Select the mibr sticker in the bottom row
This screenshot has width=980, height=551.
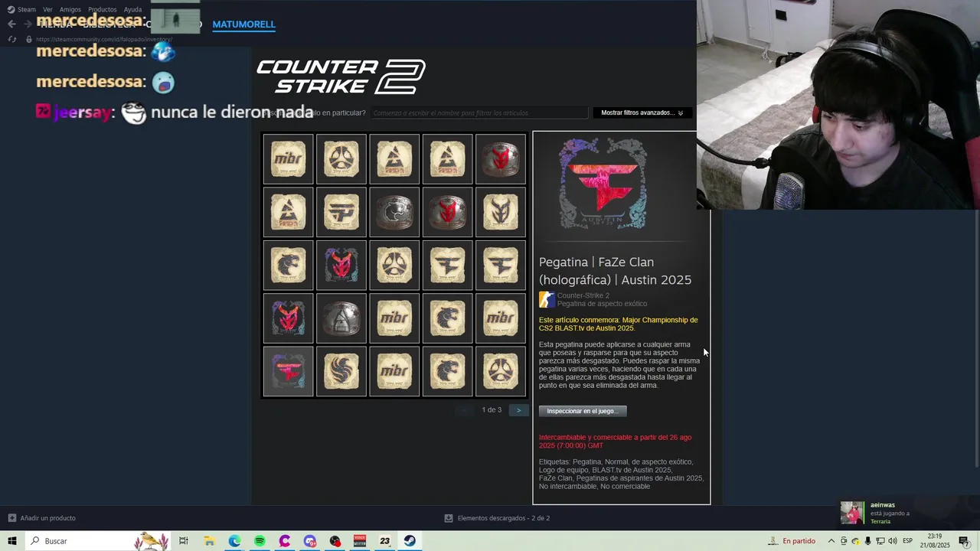click(394, 371)
